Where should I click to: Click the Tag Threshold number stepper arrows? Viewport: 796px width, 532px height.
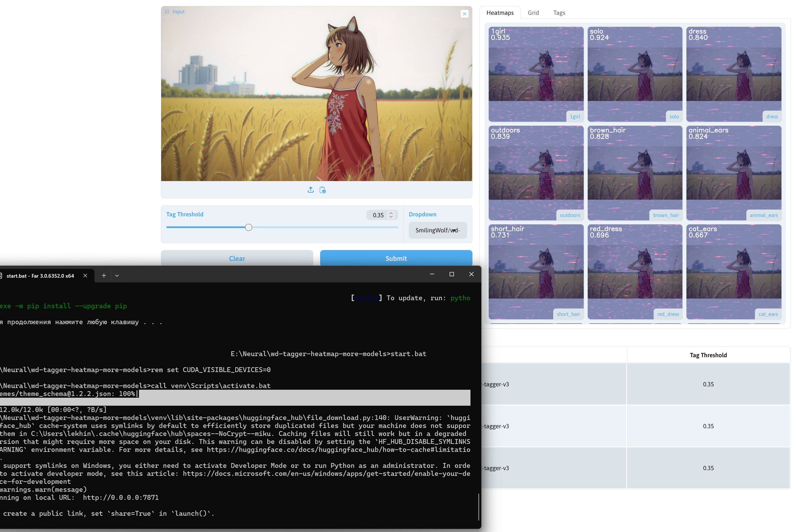[x=391, y=215]
